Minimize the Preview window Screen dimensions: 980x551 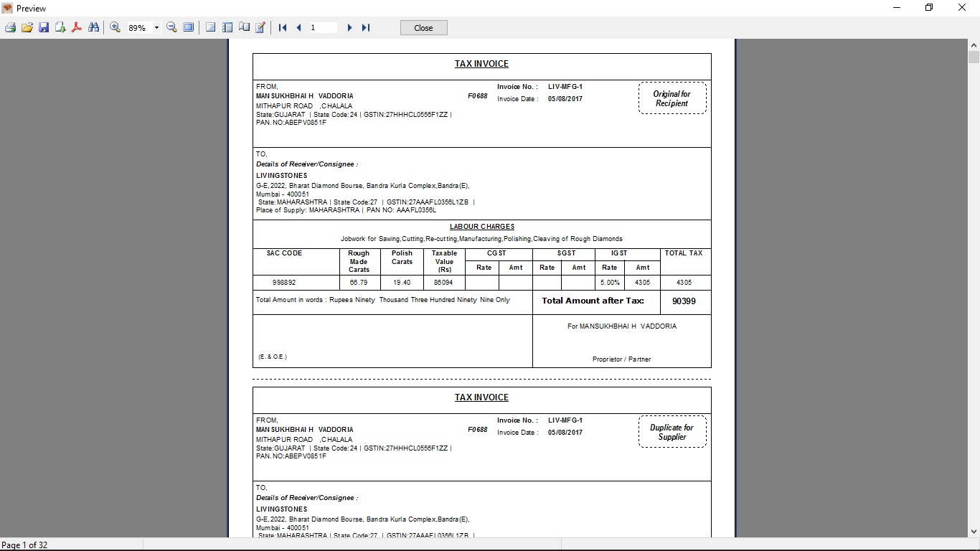pos(897,8)
